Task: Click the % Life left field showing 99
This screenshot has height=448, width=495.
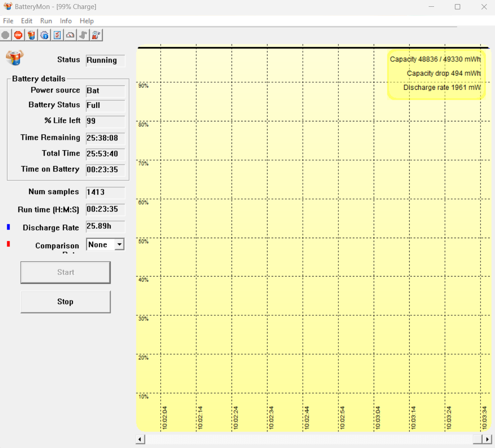Action: (106, 121)
